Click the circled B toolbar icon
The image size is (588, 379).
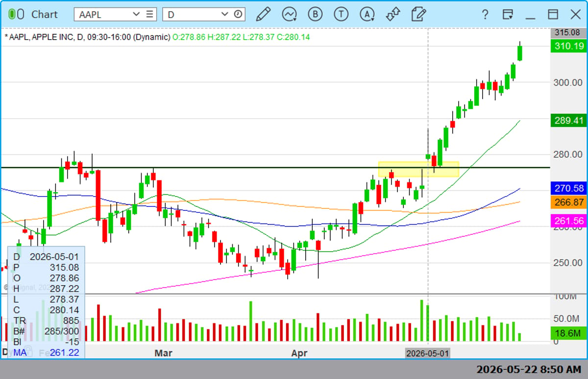coord(315,14)
